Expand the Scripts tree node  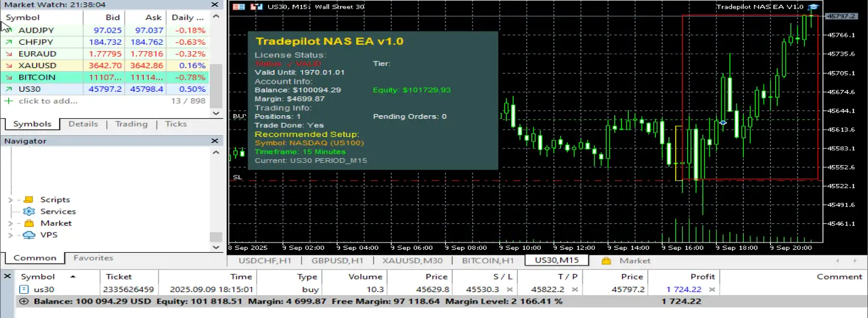10,200
